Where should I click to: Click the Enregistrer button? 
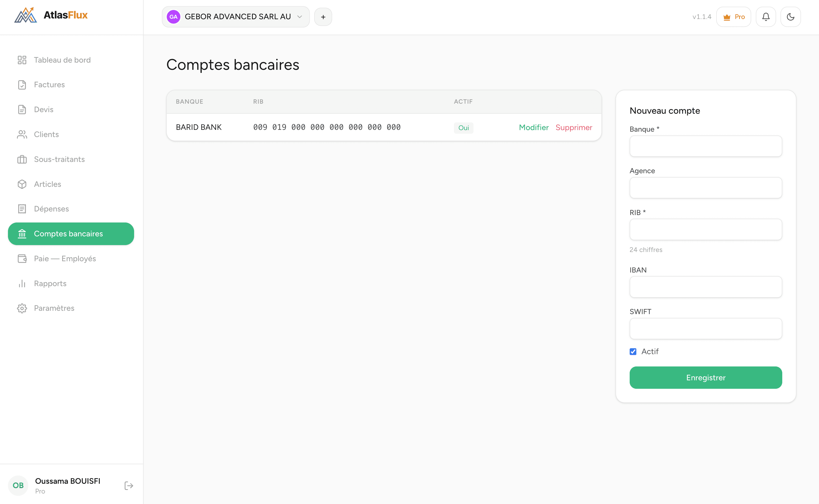(705, 377)
